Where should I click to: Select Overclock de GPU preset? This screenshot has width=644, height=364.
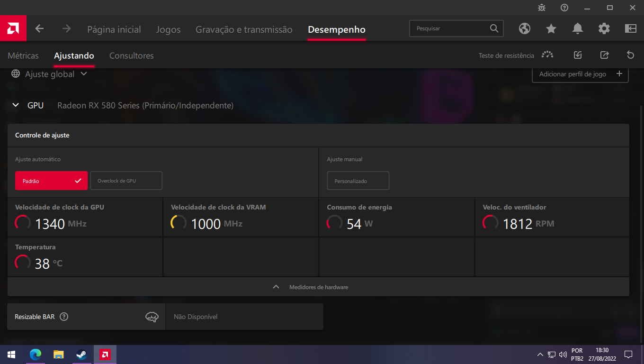pyautogui.click(x=126, y=181)
